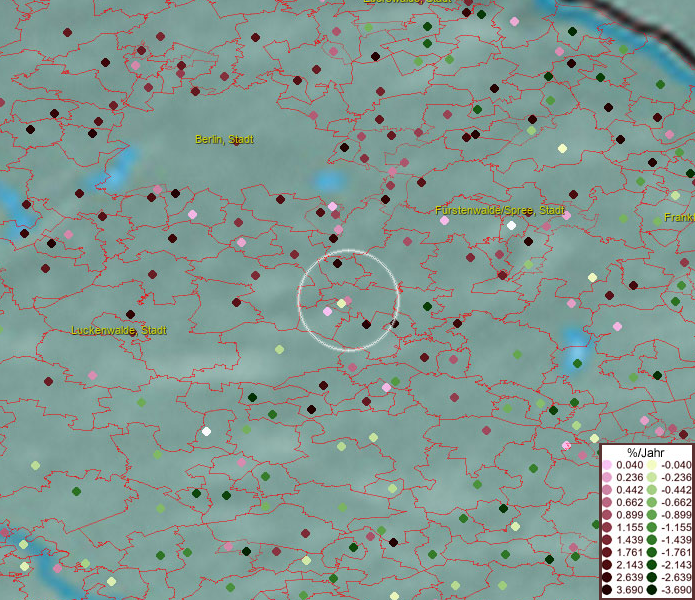Select the 0.236 pink legend swatch
This screenshot has height=600, width=695.
(x=607, y=477)
